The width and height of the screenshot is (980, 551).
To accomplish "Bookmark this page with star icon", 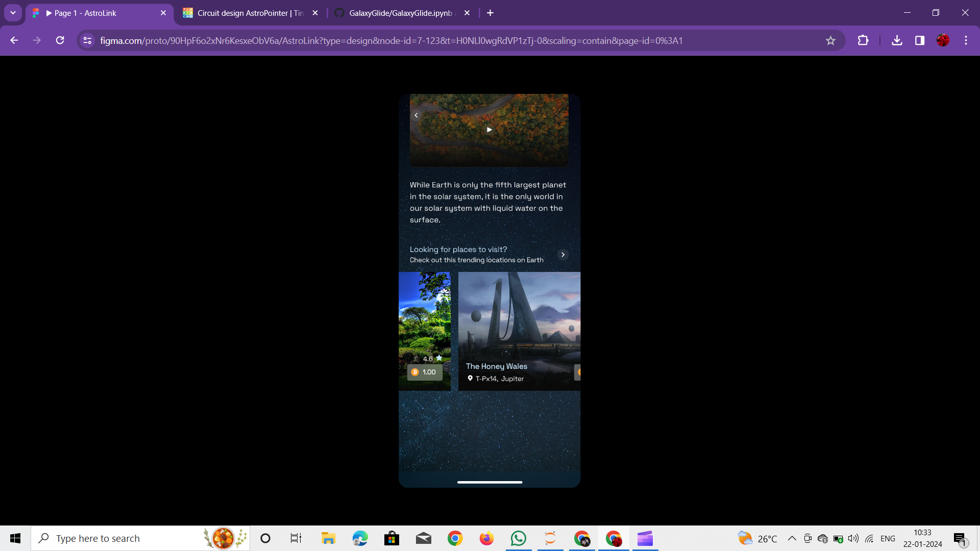I will 830,41.
